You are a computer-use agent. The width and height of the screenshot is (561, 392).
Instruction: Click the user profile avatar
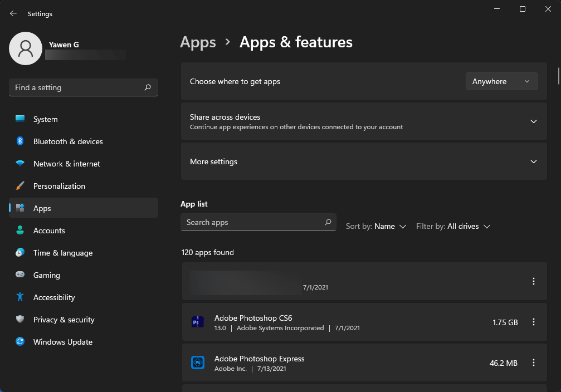pos(26,48)
